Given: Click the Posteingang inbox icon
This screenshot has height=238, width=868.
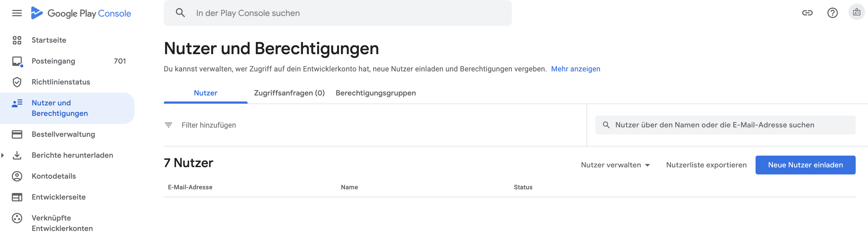Looking at the screenshot, I should pyautogui.click(x=17, y=61).
